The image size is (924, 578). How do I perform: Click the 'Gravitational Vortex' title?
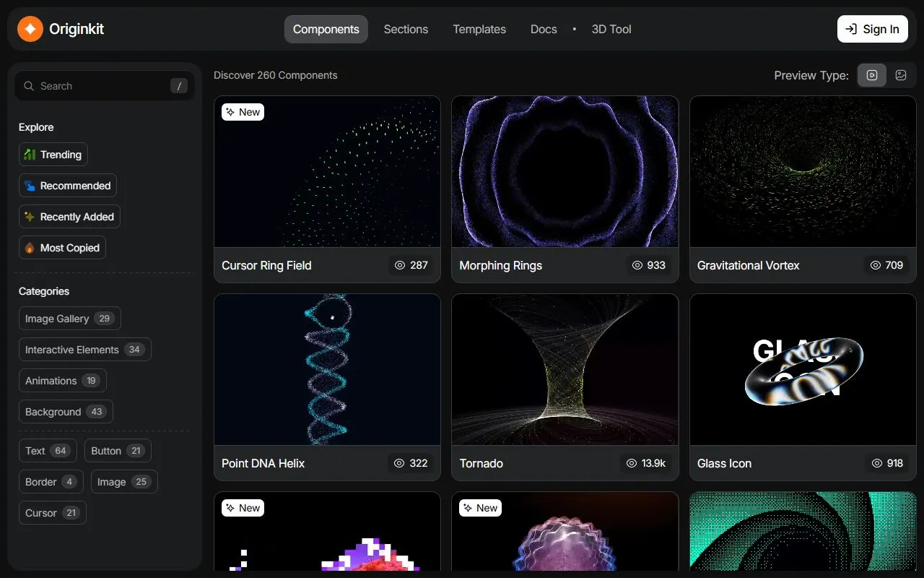point(749,265)
